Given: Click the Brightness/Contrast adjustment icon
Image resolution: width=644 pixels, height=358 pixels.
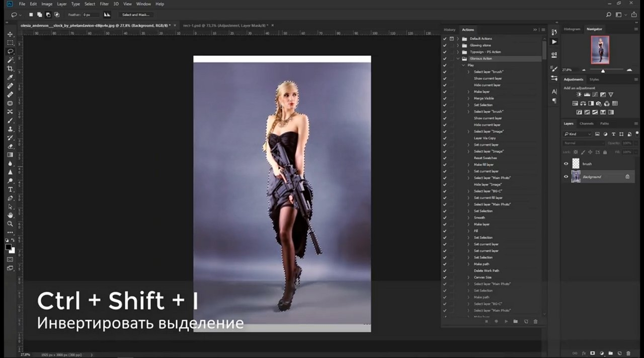Looking at the screenshot, I should [x=579, y=94].
